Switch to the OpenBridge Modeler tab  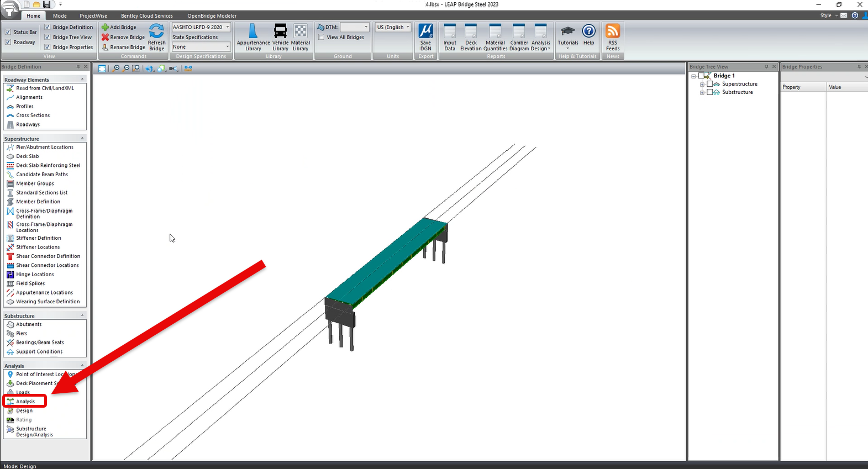(212, 15)
